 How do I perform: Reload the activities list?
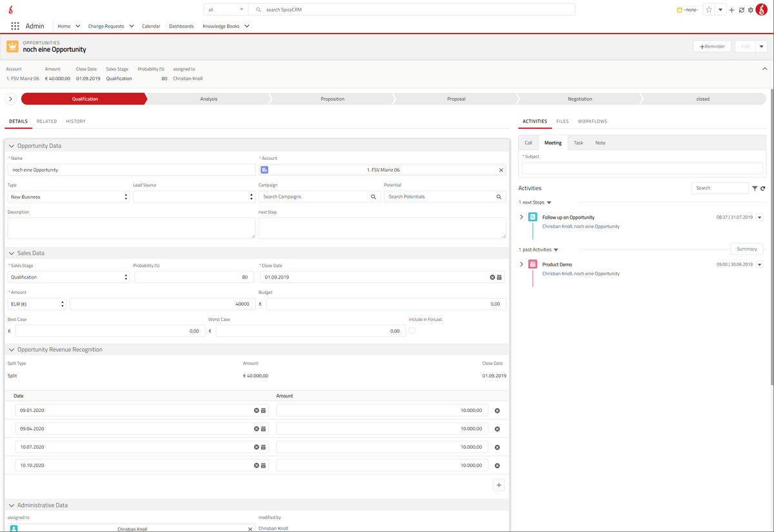763,188
